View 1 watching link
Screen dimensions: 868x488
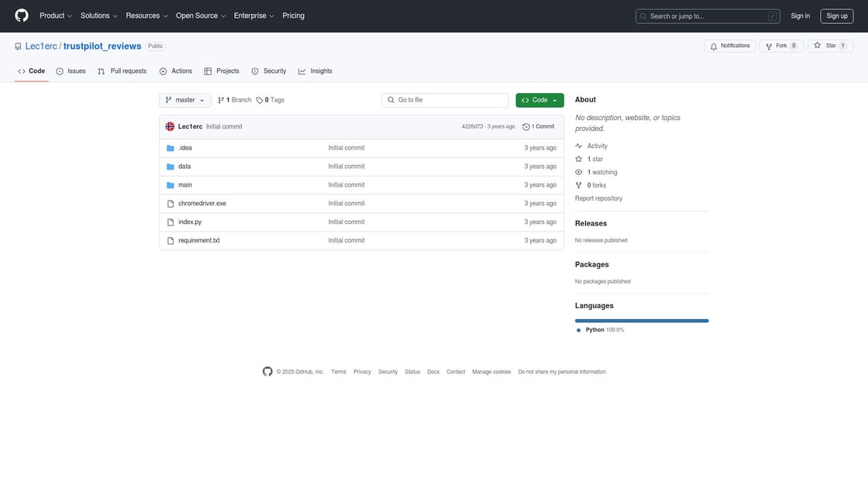(x=596, y=173)
